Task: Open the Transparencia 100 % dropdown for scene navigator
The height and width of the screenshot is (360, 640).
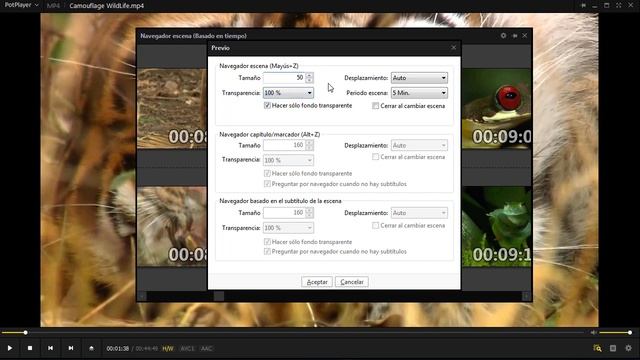Action: 288,93
